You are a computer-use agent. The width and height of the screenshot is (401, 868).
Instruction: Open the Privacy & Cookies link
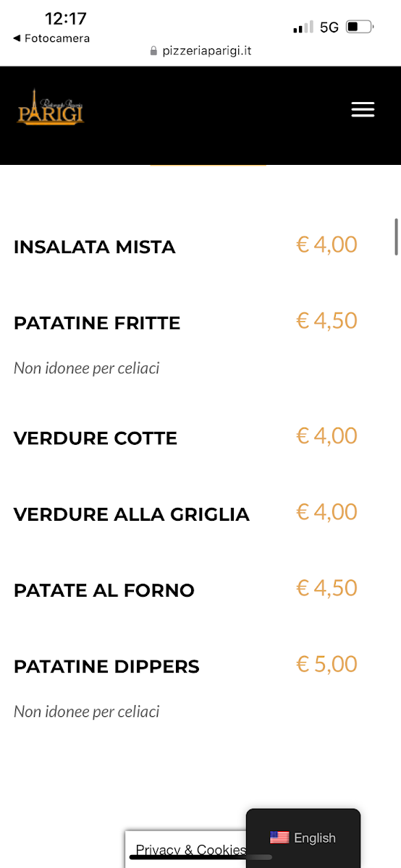pyautogui.click(x=191, y=850)
